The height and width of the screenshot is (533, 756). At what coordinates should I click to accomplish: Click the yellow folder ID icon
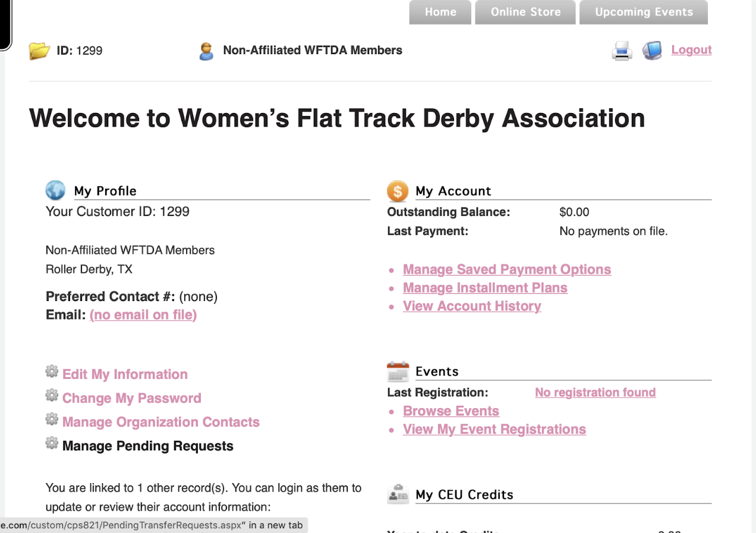point(39,51)
